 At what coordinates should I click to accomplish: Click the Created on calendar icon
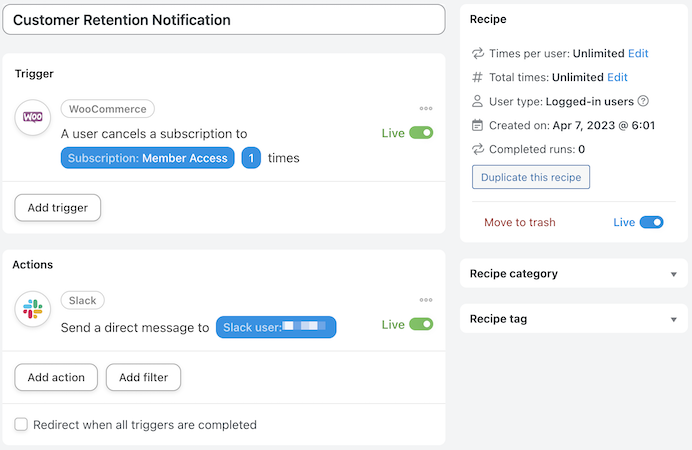coord(478,125)
